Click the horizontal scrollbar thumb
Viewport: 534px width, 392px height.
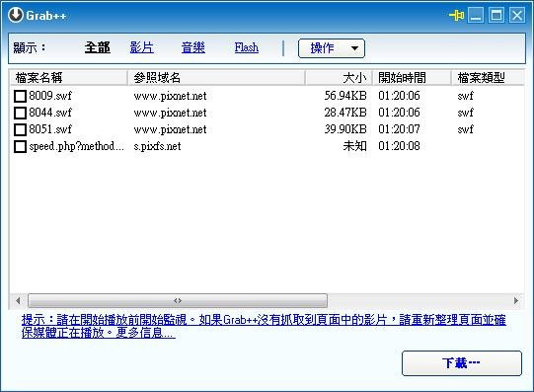click(x=178, y=301)
